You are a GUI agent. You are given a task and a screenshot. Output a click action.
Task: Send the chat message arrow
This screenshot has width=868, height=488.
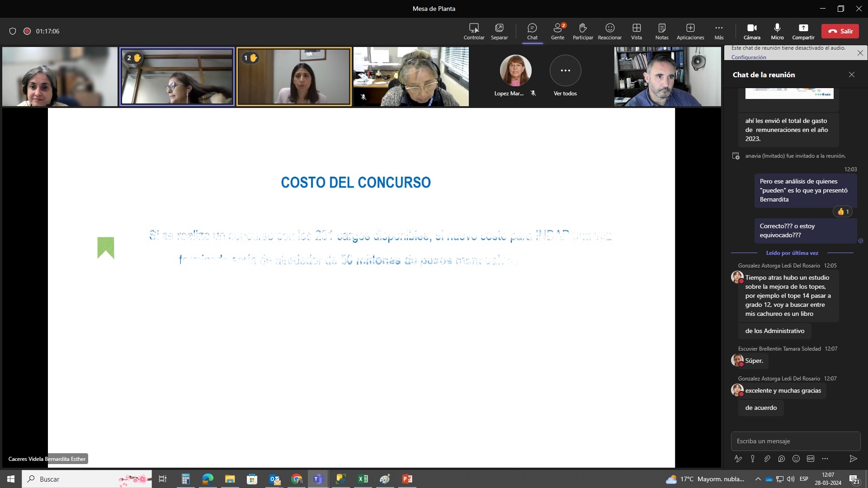pos(853,459)
